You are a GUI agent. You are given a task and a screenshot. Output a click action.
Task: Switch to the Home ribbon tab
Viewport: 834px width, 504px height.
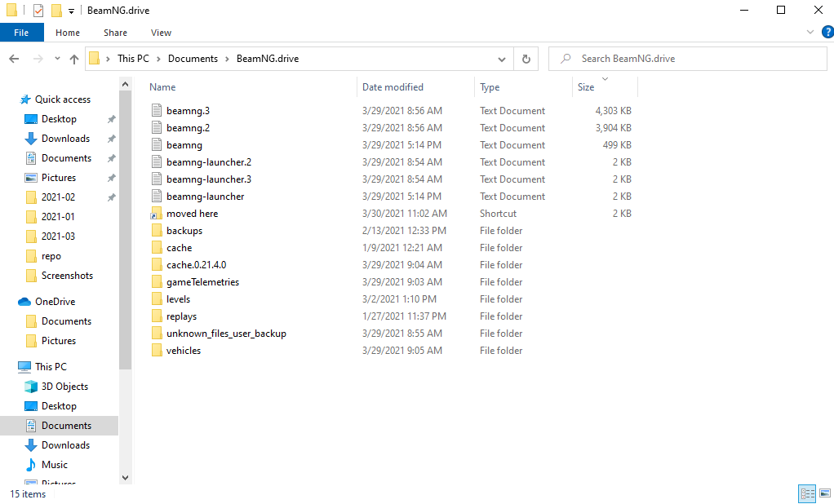tap(68, 33)
